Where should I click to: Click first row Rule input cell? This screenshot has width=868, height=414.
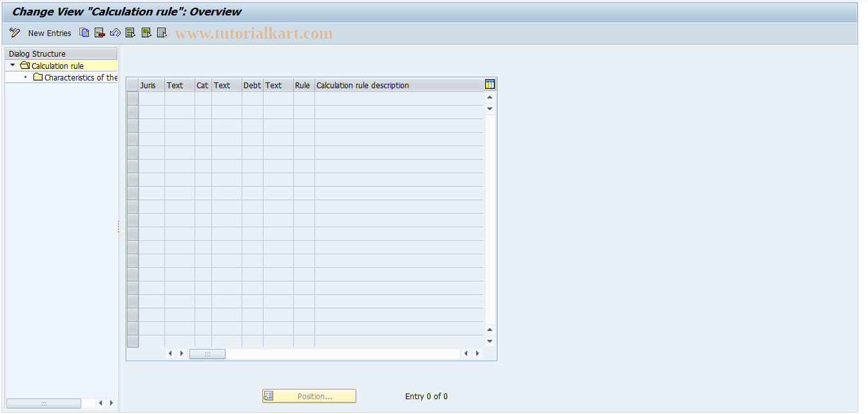(304, 99)
